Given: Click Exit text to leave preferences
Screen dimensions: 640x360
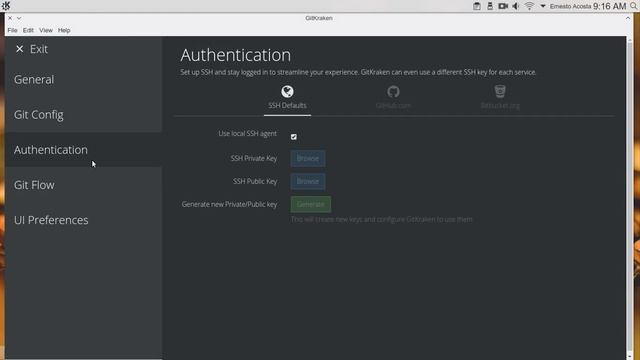Looking at the screenshot, I should (39, 49).
